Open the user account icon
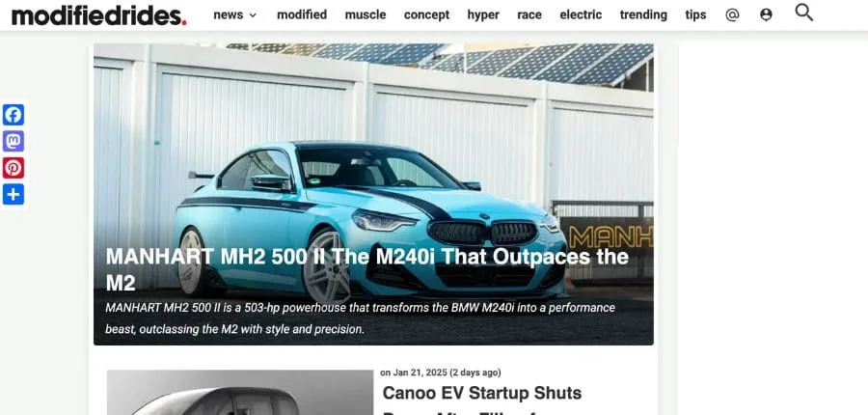Viewport: 868px width, 415px height. point(766,15)
